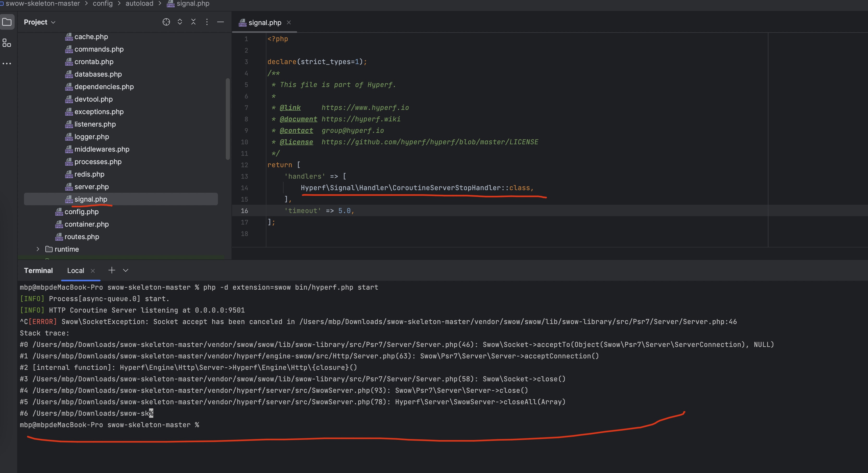Viewport: 868px width, 473px height.
Task: Click Select Opened File crosshair icon
Action: tap(166, 22)
